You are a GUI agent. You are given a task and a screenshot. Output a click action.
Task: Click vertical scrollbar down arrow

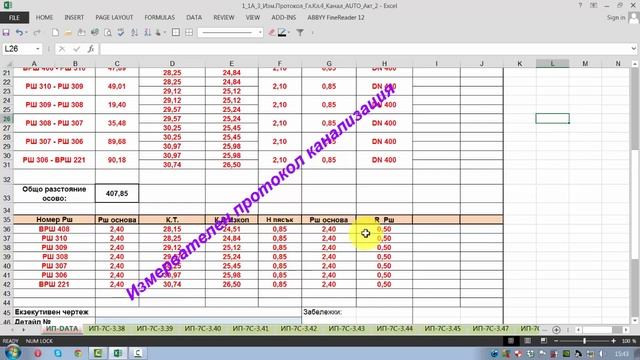pyautogui.click(x=635, y=320)
